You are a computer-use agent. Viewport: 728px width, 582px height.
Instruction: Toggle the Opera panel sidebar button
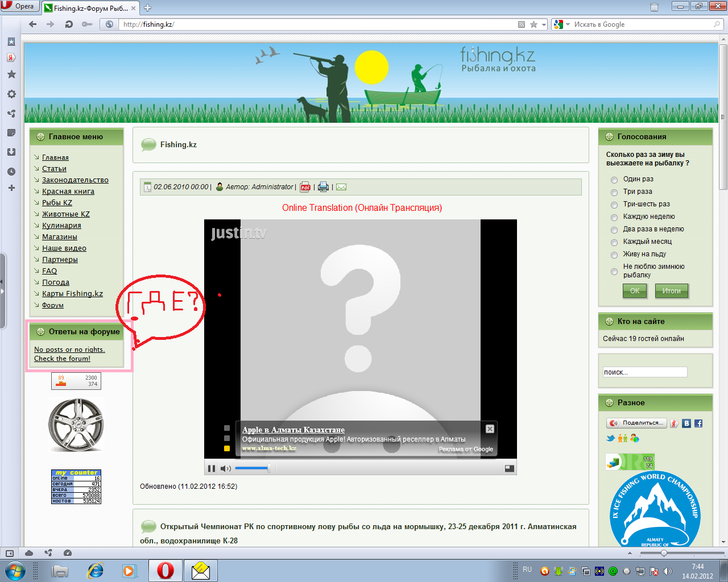pyautogui.click(x=10, y=553)
